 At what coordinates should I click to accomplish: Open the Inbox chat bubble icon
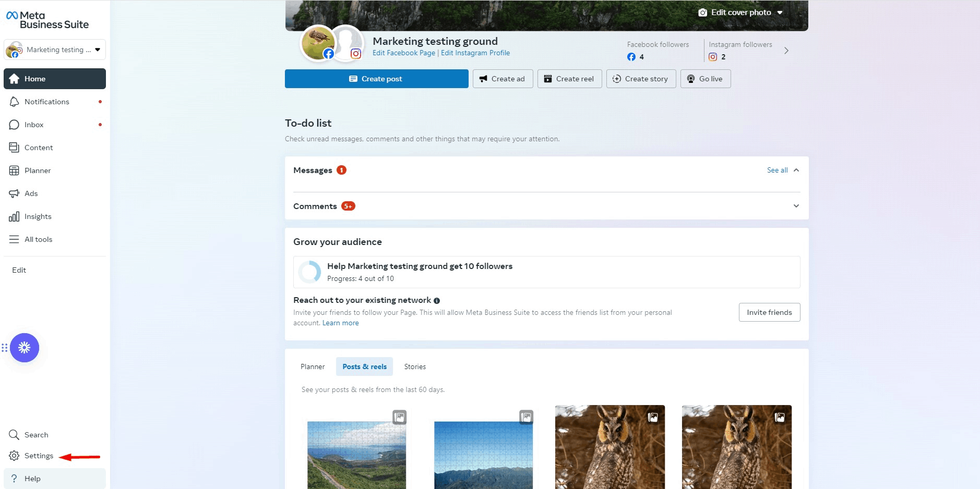(14, 125)
